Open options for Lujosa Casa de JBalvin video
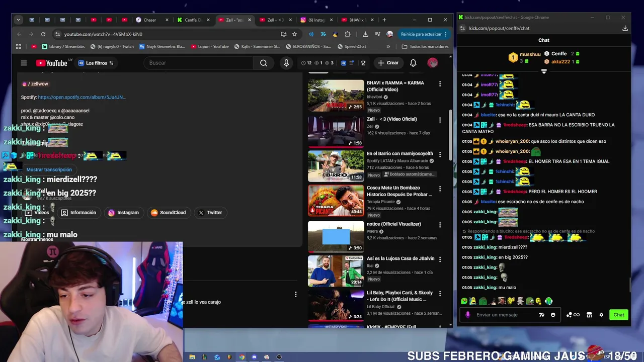 440,259
